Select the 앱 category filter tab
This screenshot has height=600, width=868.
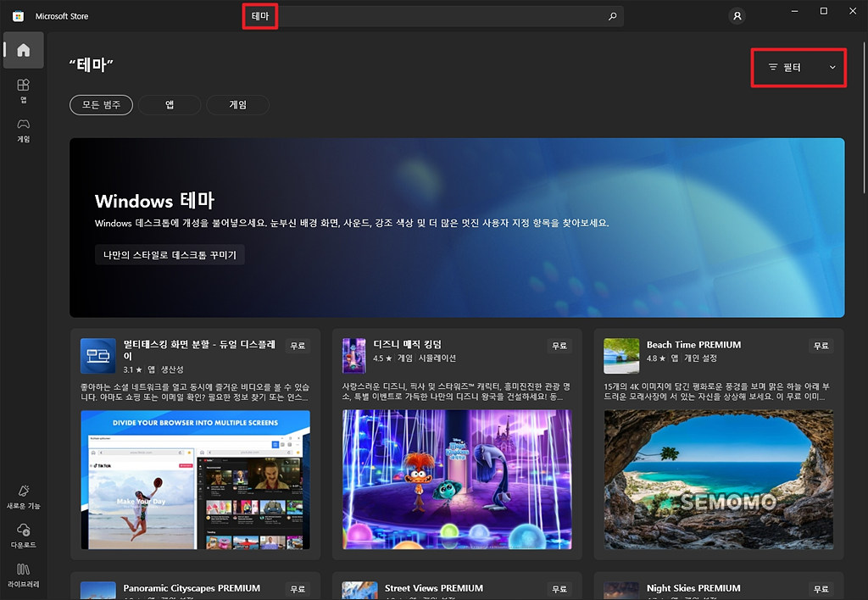(170, 104)
